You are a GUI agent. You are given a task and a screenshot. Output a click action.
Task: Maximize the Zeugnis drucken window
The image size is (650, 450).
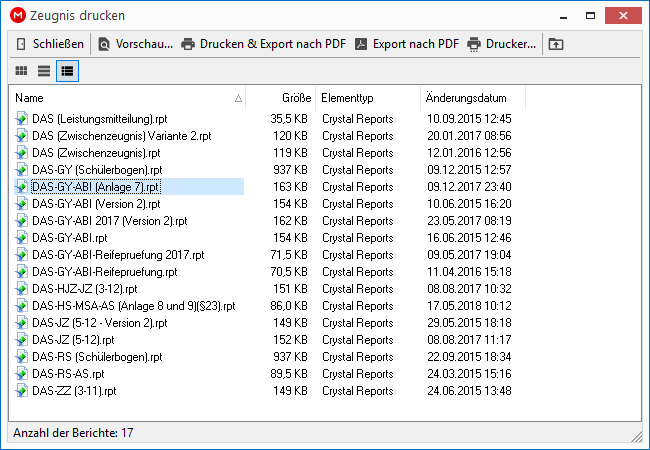590,16
